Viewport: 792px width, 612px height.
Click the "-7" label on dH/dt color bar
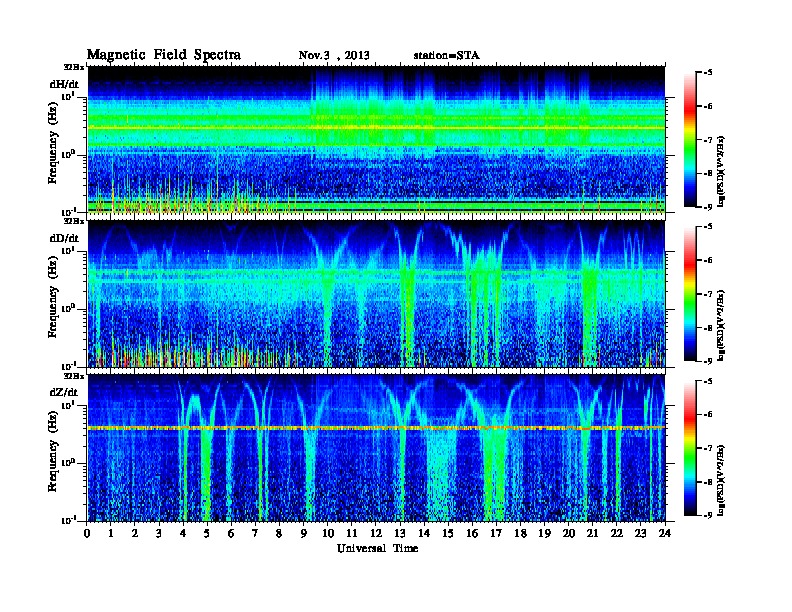(708, 140)
